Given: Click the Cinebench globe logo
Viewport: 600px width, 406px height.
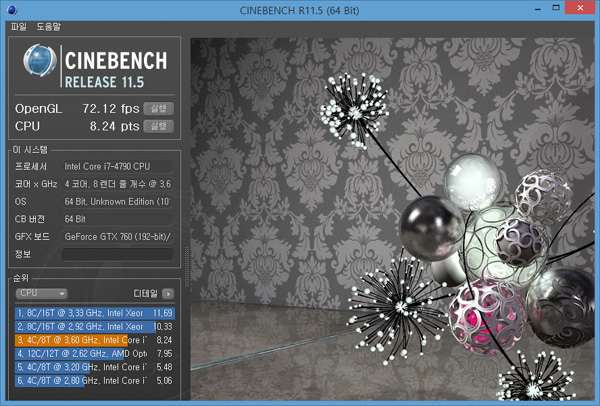Looking at the screenshot, I should tap(40, 60).
